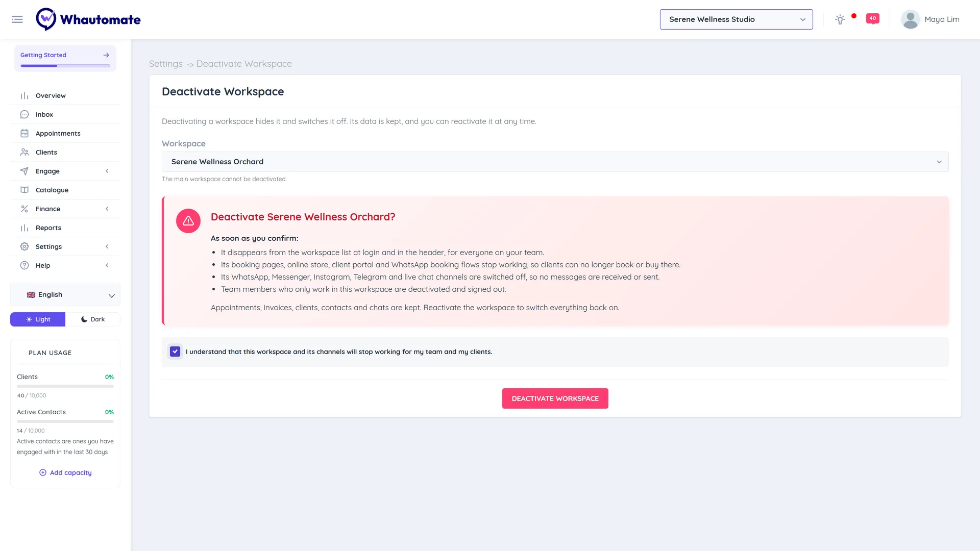Switch to Dark theme
The width and height of the screenshot is (980, 551).
[93, 319]
